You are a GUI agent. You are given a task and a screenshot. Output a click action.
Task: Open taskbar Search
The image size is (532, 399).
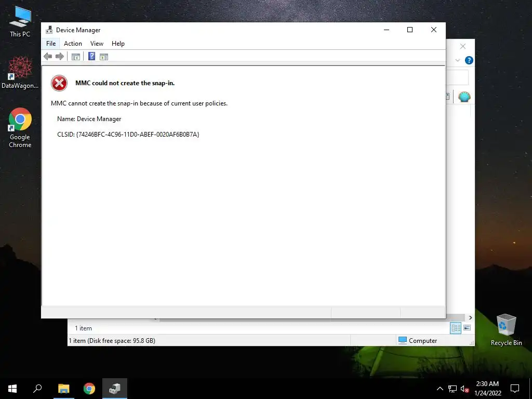pyautogui.click(x=37, y=389)
